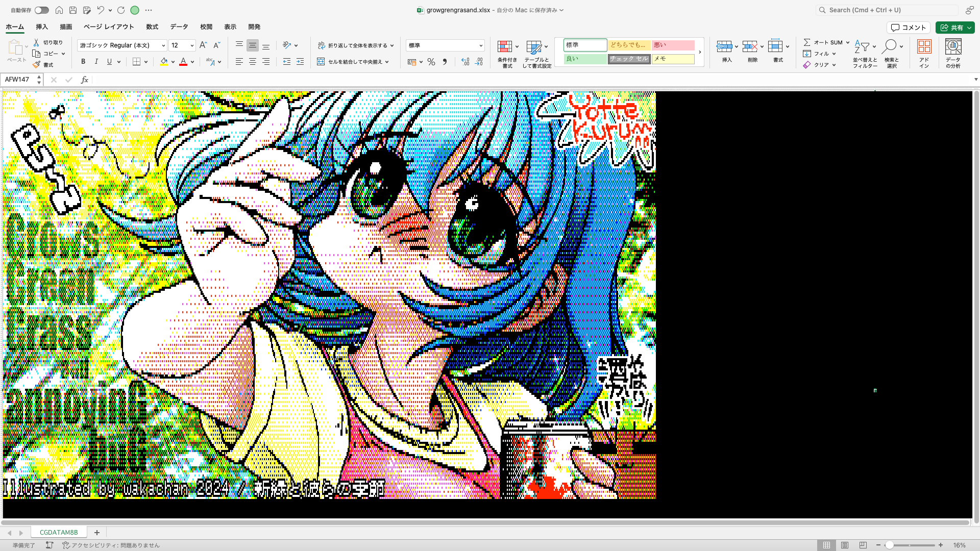Switch to the Insert tab
This screenshot has height=551, width=980.
(42, 27)
